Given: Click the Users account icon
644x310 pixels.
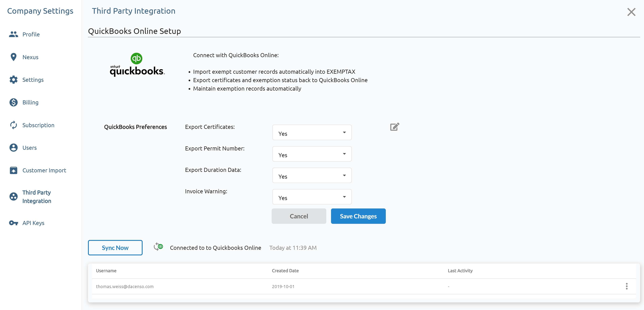Looking at the screenshot, I should click(x=13, y=148).
